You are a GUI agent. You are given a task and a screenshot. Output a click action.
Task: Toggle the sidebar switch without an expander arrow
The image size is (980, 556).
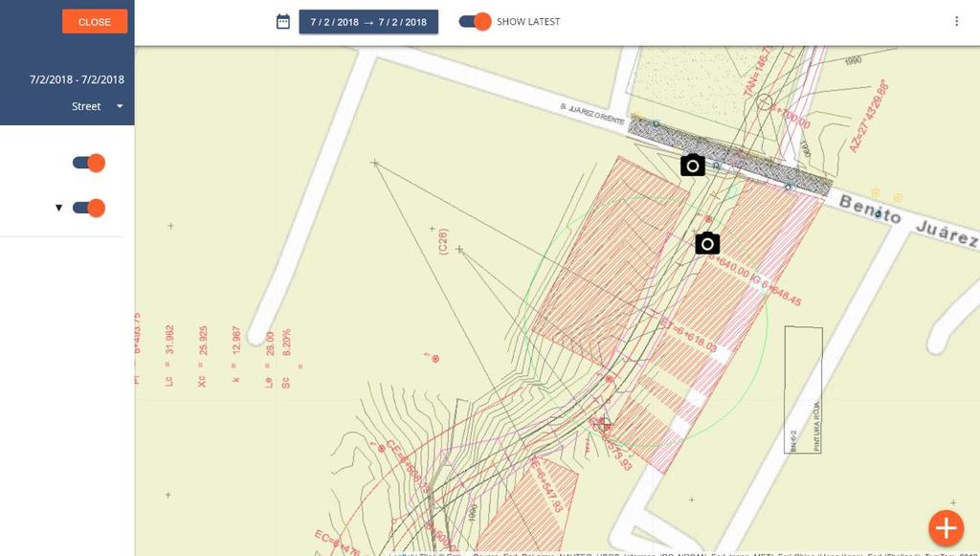(89, 163)
